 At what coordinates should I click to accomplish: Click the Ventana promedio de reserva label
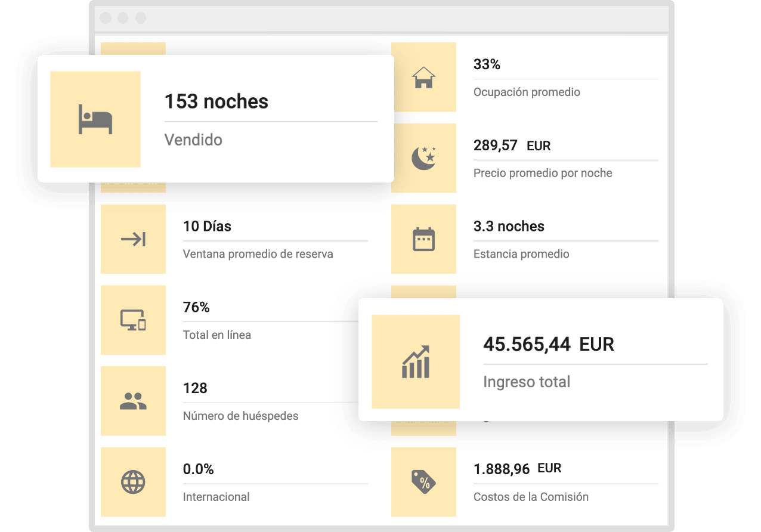[x=258, y=254]
